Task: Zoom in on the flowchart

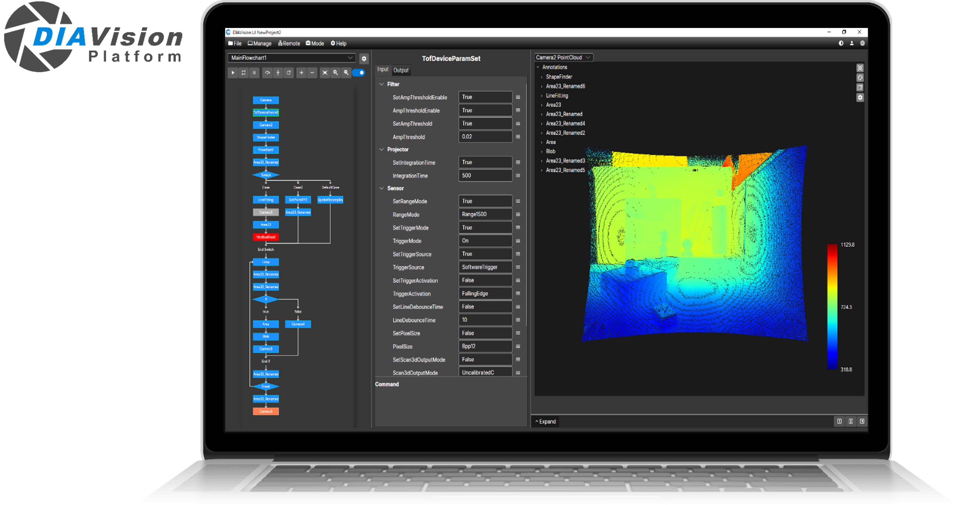Action: tap(336, 73)
